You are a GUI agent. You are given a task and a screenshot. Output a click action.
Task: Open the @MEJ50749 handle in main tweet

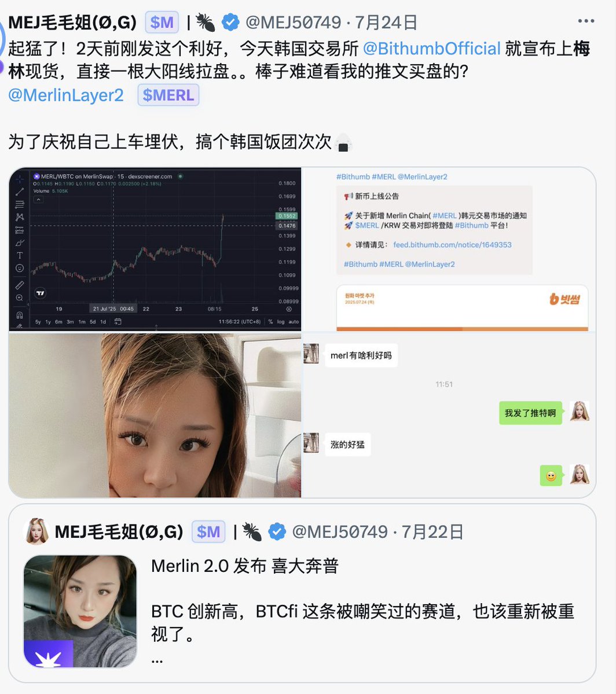point(293,22)
